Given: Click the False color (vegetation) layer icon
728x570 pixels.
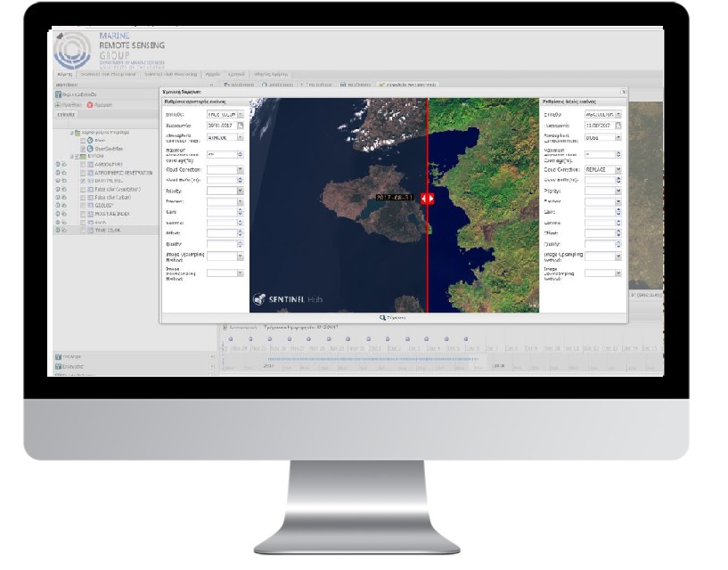Looking at the screenshot, I should tap(91, 190).
